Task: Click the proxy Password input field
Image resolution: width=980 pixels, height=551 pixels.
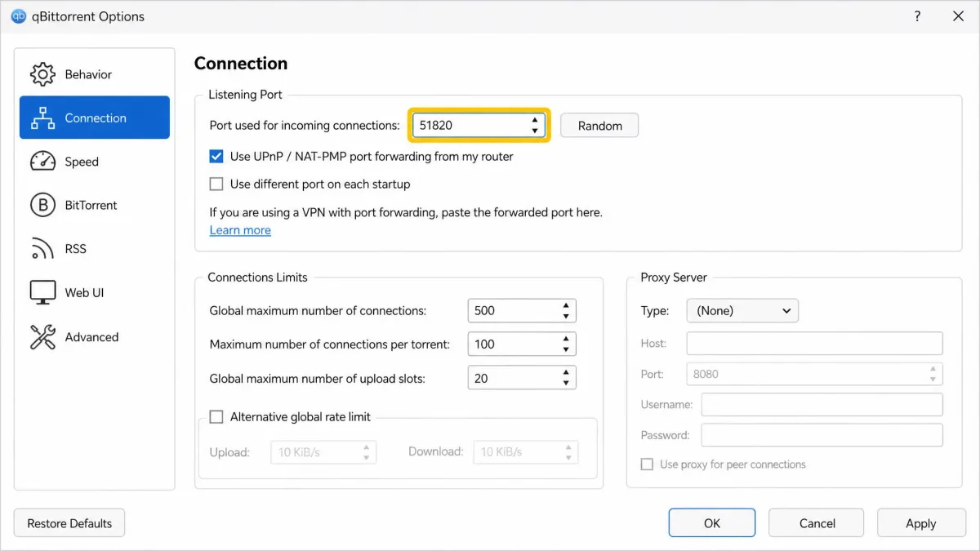Action: point(822,435)
